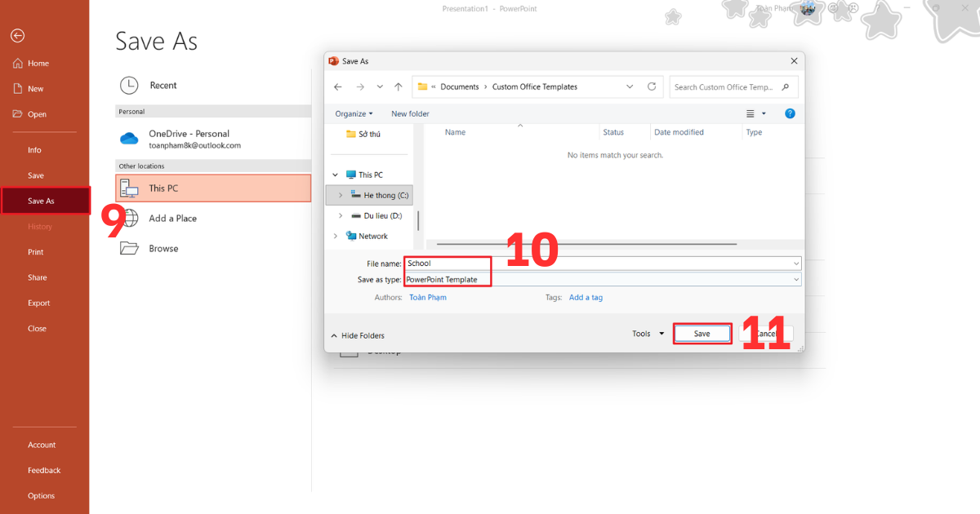The width and height of the screenshot is (980, 514).
Task: Click Add a tag link
Action: click(586, 298)
